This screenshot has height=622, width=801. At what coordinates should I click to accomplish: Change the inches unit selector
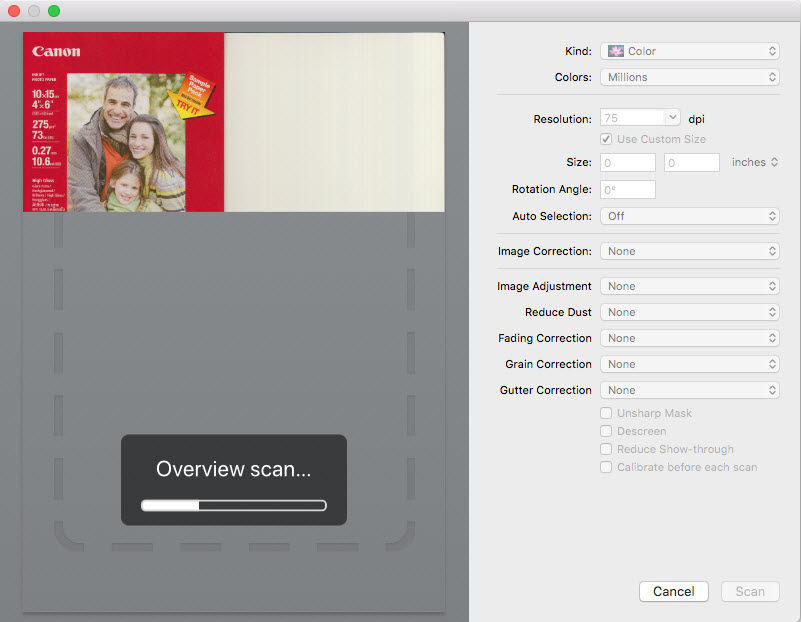click(755, 162)
